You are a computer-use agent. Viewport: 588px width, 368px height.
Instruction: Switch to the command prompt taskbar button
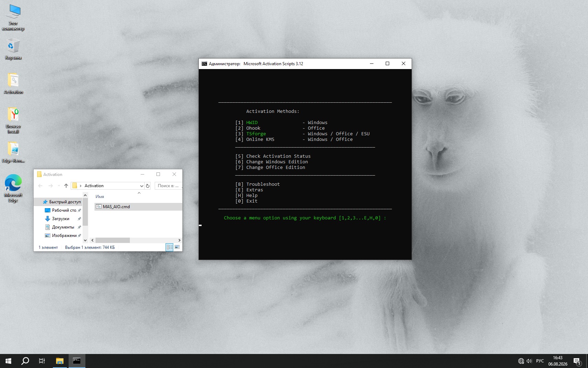pos(77,361)
